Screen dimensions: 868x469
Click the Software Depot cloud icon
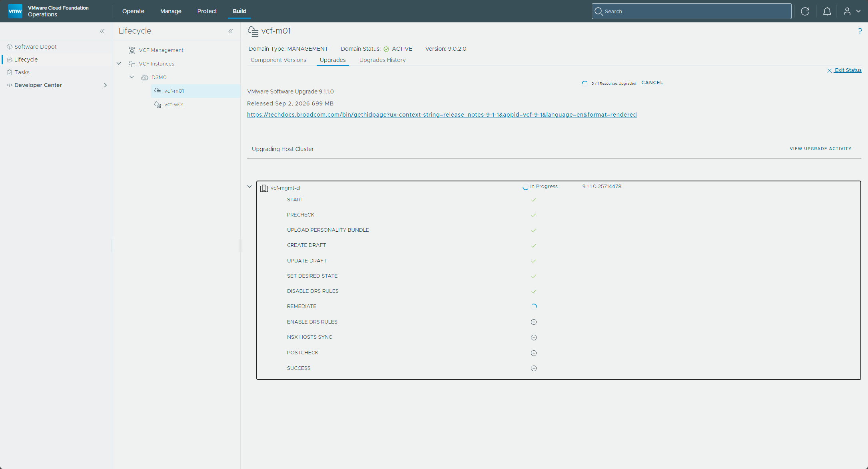[10, 47]
